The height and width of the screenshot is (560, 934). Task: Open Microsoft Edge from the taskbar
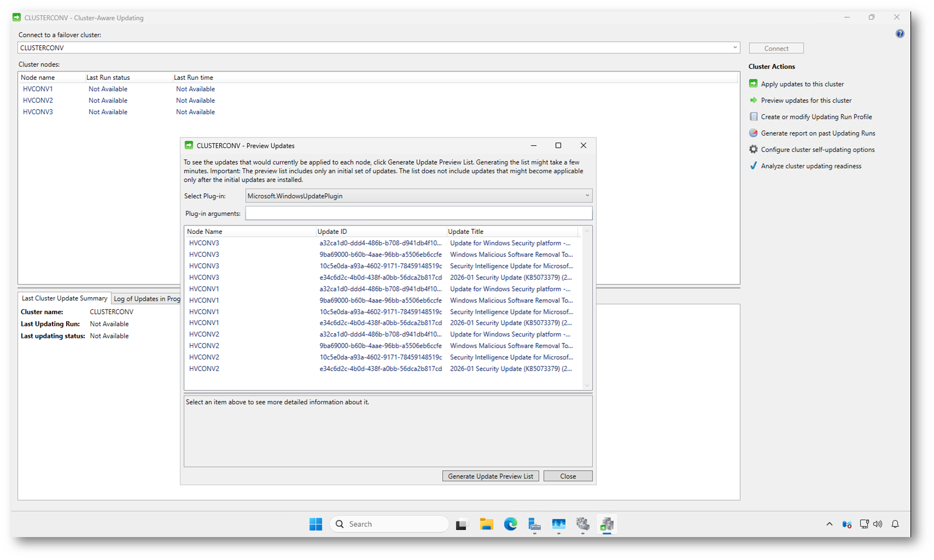[510, 524]
